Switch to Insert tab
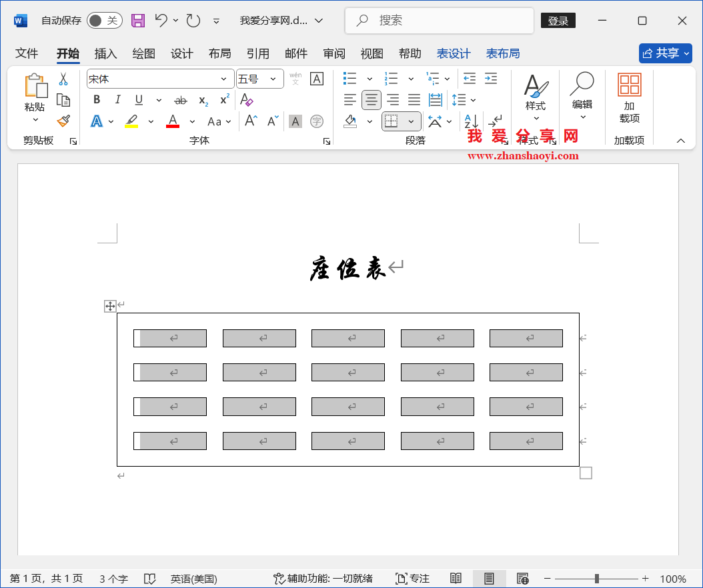This screenshot has width=703, height=588. coord(105,54)
